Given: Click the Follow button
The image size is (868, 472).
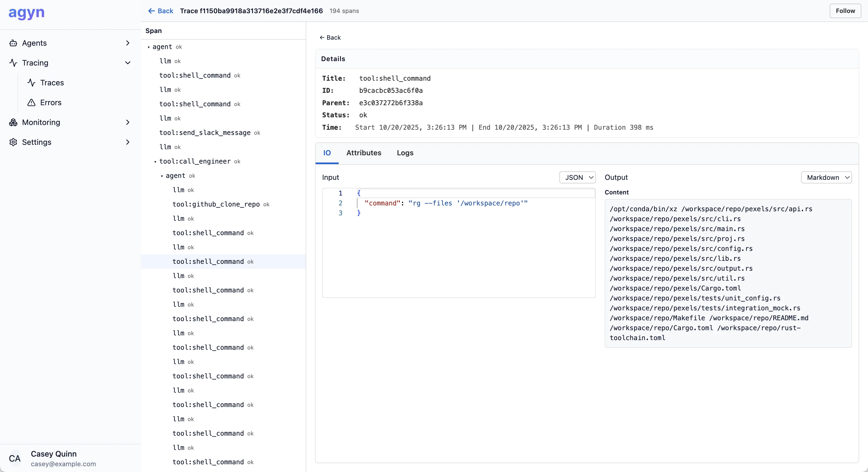Looking at the screenshot, I should coord(845,11).
